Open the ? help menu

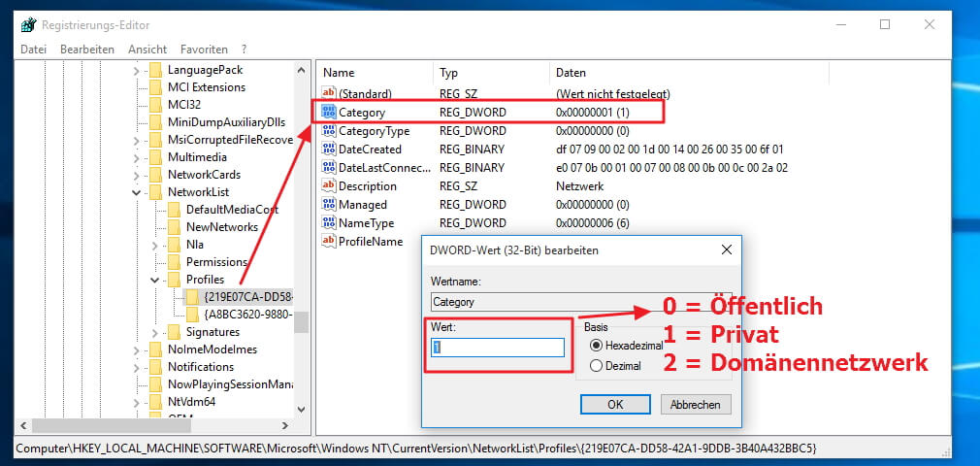coord(244,49)
